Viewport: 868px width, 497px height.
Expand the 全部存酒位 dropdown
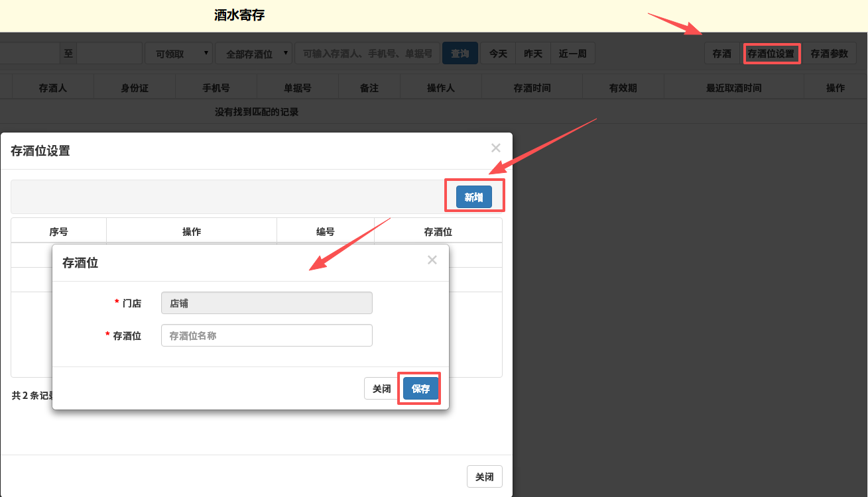click(x=253, y=54)
